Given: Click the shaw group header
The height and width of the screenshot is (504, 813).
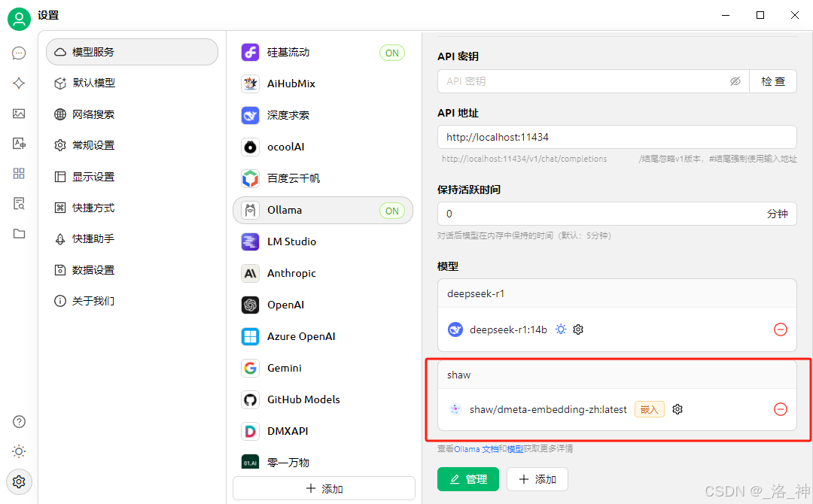Looking at the screenshot, I should click(617, 375).
